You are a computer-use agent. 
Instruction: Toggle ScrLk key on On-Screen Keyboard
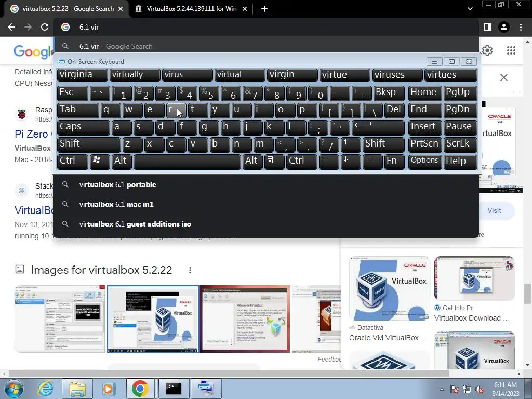[460, 144]
